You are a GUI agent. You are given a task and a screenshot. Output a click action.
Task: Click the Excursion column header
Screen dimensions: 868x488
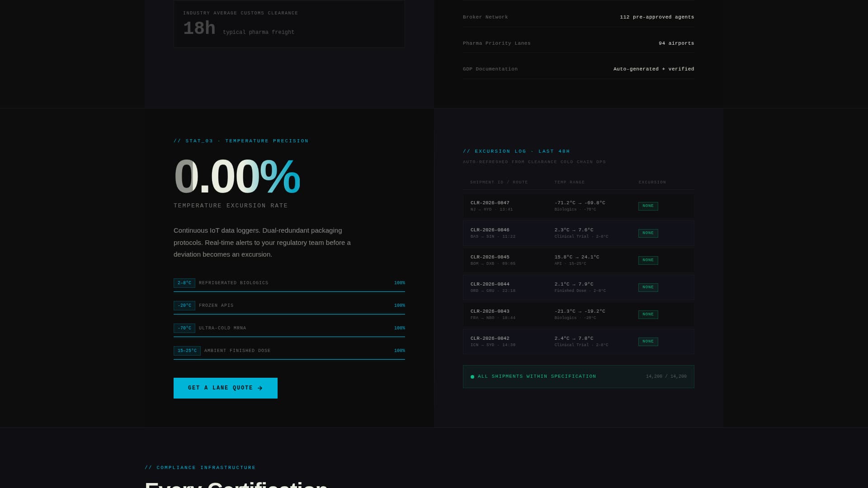652,183
